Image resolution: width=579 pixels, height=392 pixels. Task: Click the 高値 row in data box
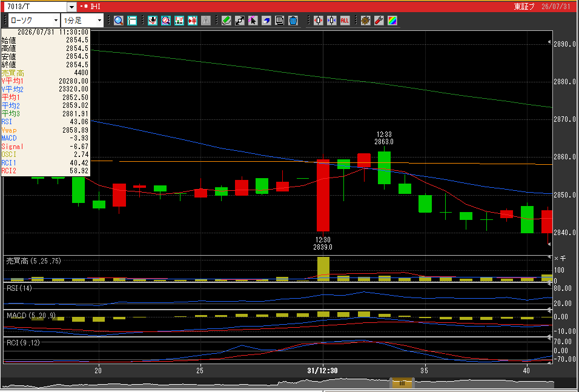click(x=45, y=48)
